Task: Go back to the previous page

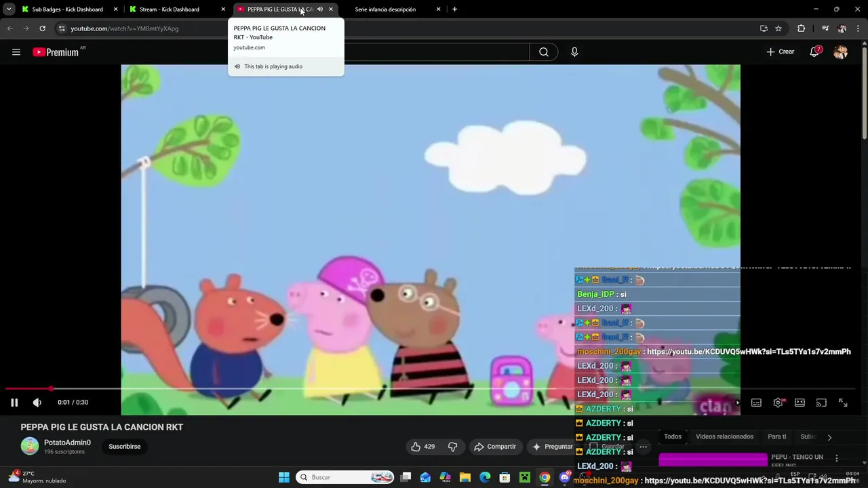Action: [x=9, y=28]
